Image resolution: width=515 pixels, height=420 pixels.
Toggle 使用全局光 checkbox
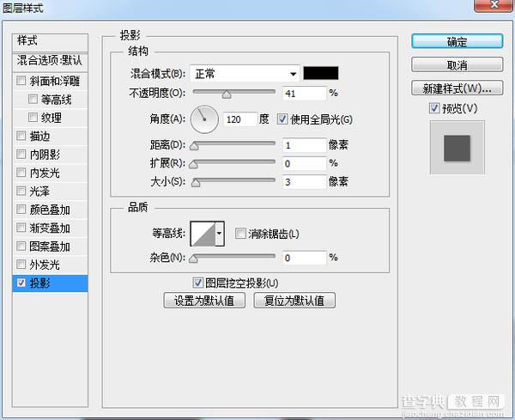282,119
